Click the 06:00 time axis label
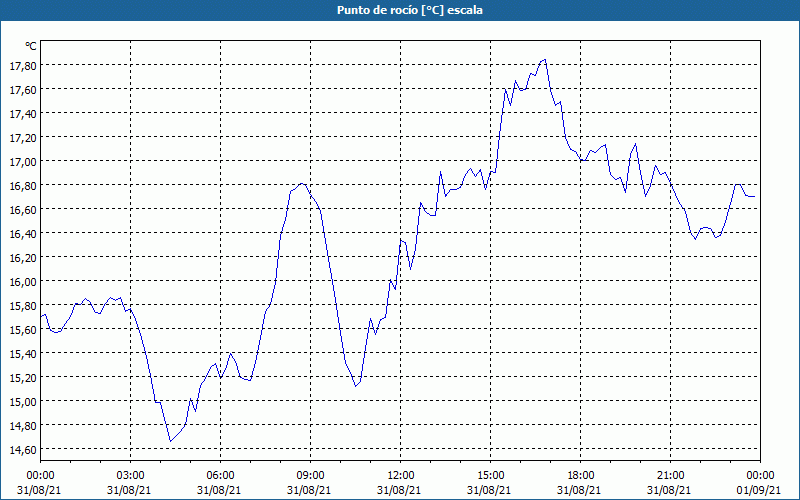This screenshot has height=500, width=800. coord(220,476)
